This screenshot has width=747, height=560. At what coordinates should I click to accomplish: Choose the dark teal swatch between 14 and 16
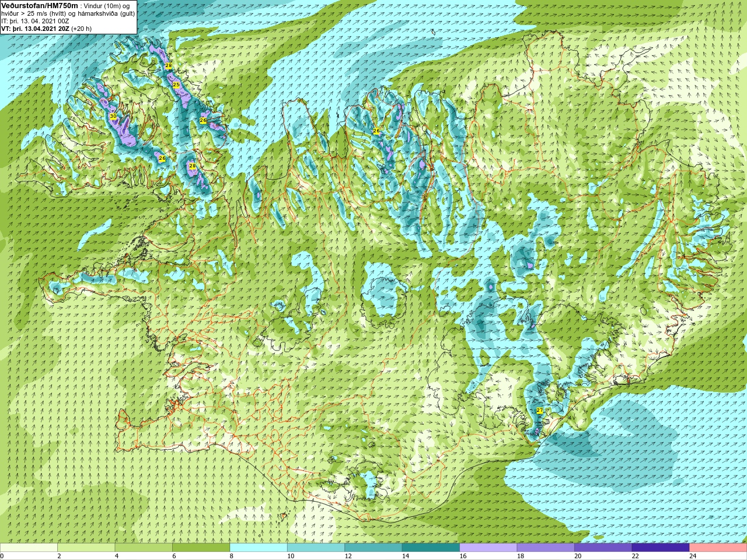(431, 547)
